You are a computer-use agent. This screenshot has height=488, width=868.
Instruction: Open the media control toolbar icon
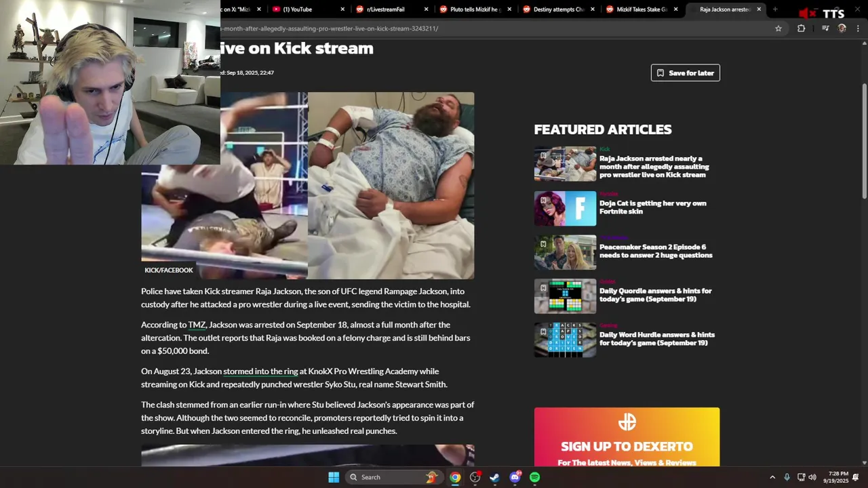825,28
